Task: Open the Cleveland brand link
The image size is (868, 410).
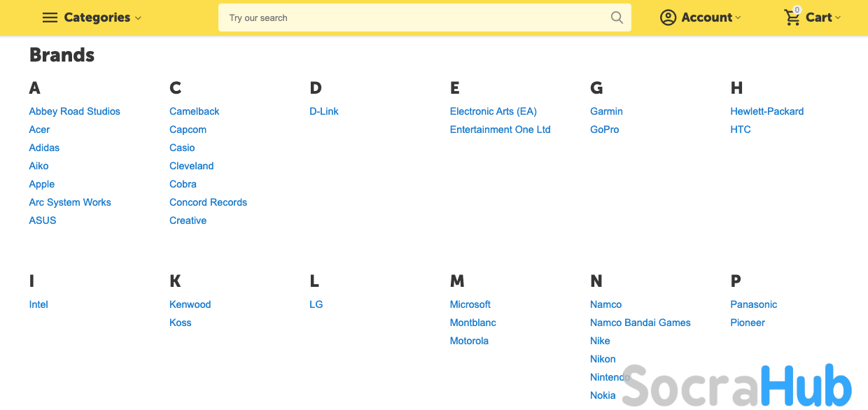Action: tap(192, 166)
